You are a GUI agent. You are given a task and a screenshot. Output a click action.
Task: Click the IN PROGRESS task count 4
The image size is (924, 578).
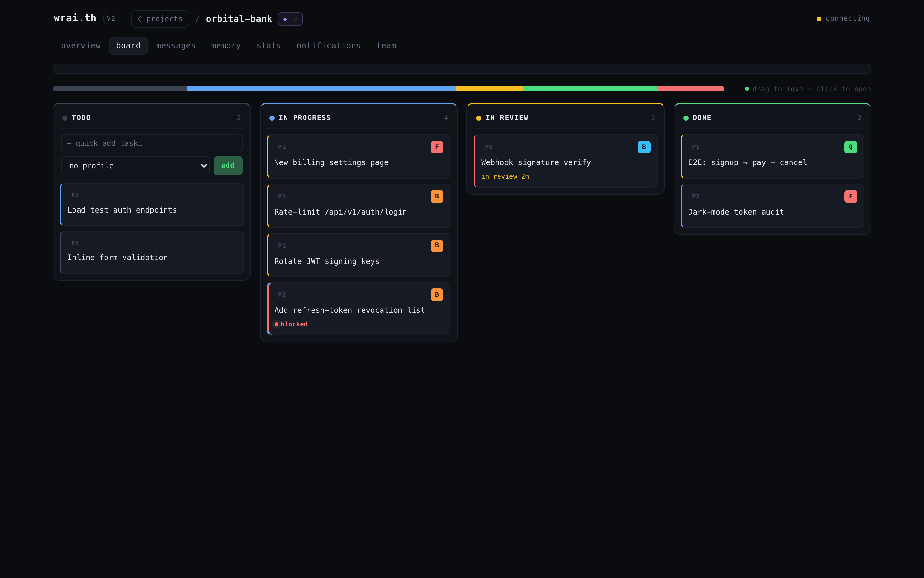446,118
